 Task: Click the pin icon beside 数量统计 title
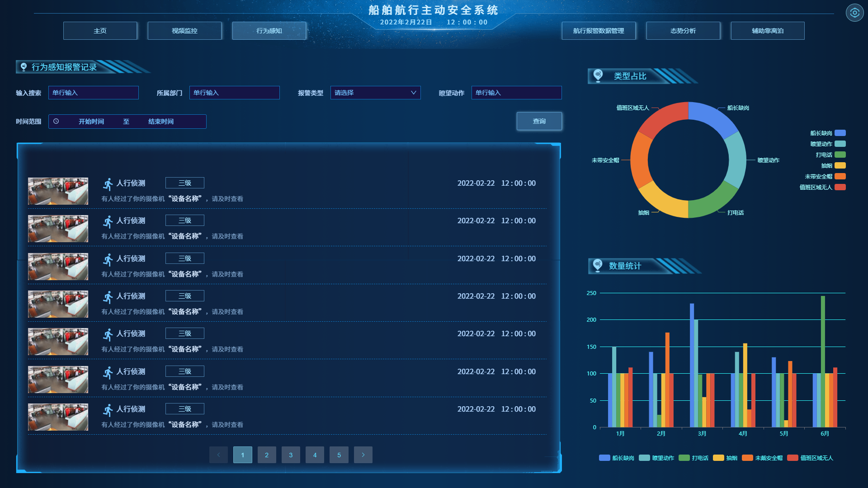598,265
